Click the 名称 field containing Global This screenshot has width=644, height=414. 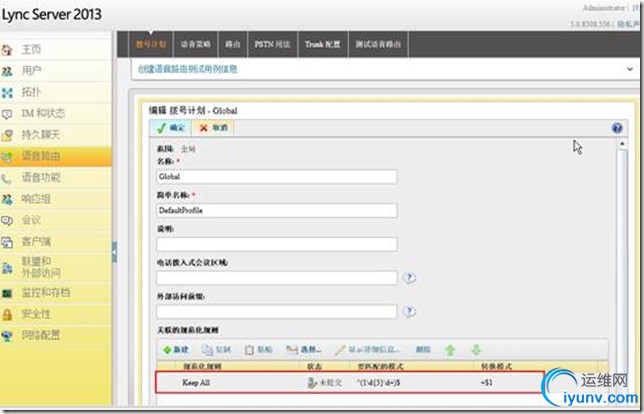pyautogui.click(x=276, y=177)
